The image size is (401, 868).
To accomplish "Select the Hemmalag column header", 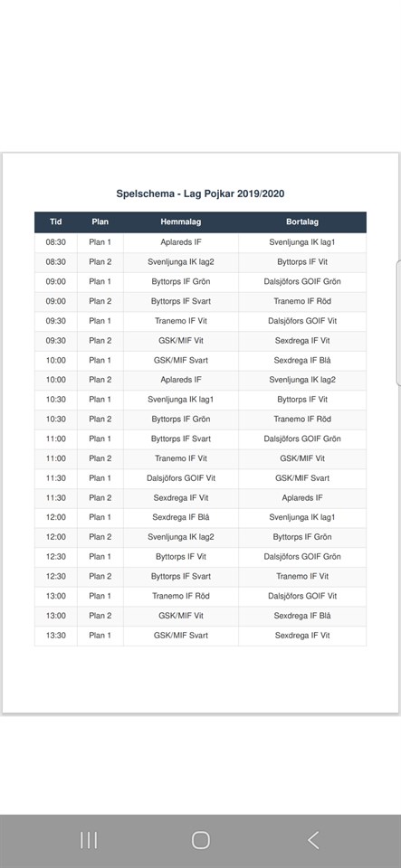I will (x=180, y=222).
